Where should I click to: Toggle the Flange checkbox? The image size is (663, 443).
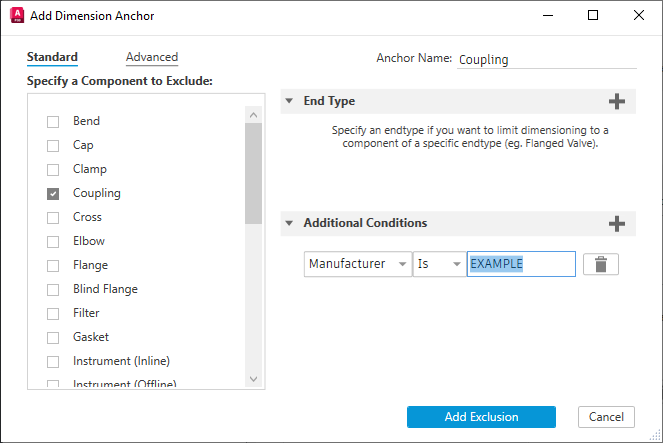coord(53,266)
